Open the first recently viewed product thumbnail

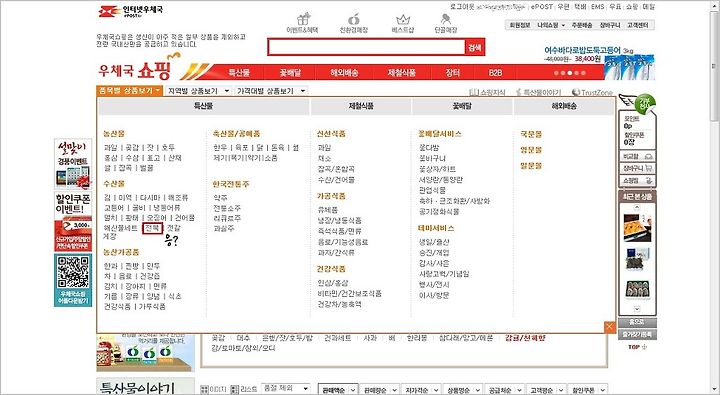[x=637, y=227]
